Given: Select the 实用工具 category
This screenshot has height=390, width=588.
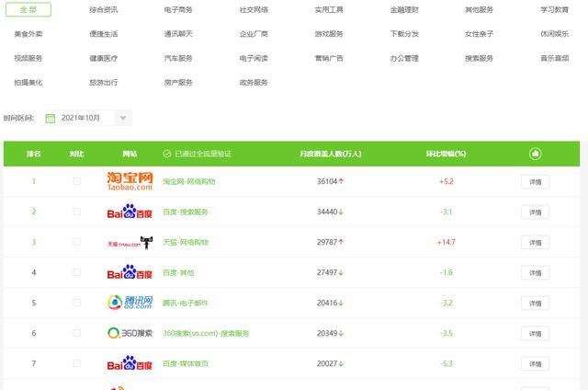Looking at the screenshot, I should pos(329,10).
